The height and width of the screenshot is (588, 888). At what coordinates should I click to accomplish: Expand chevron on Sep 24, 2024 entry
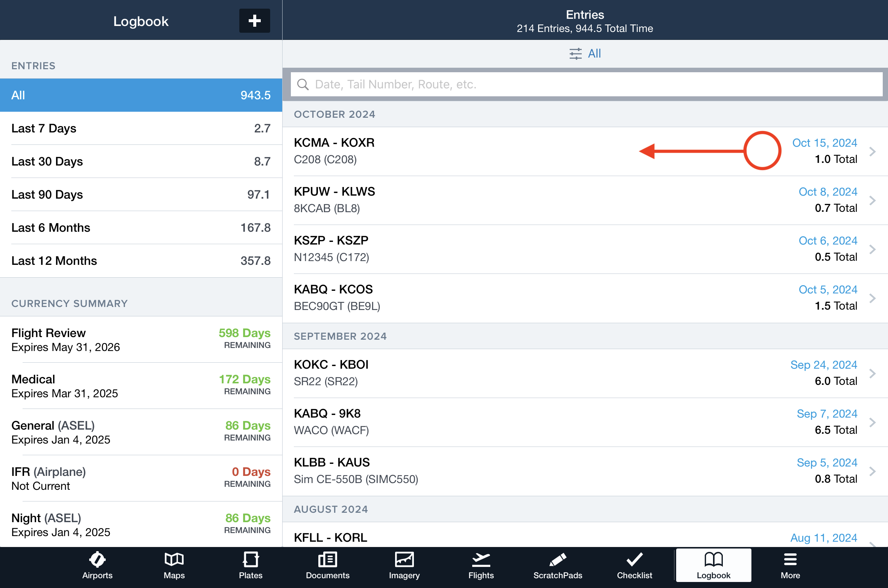873,373
